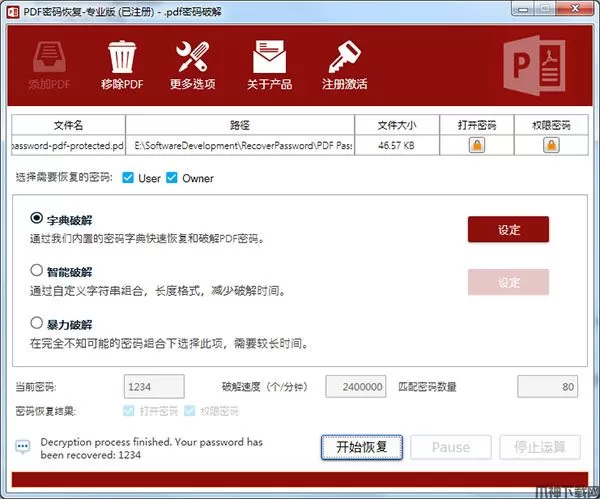Click the 添加PDF tray icon
This screenshot has width=600, height=499.
click(49, 57)
